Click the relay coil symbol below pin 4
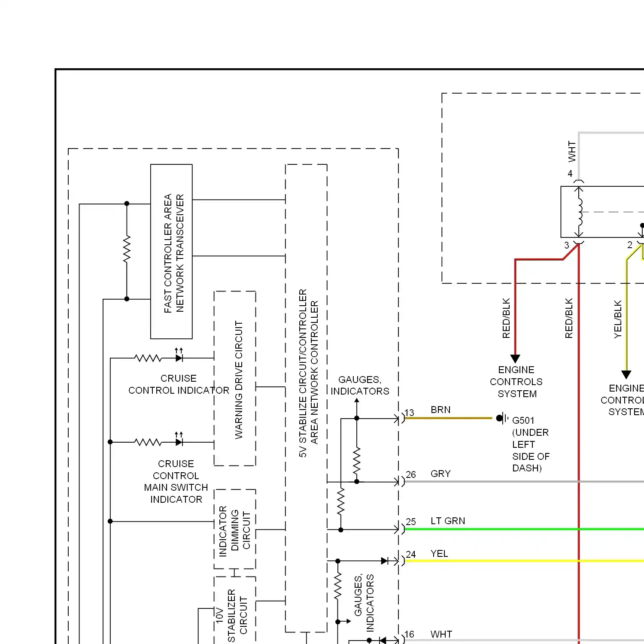644x644 pixels. click(x=580, y=212)
